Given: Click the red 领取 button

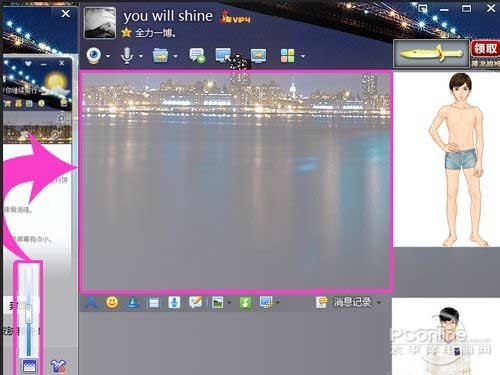Looking at the screenshot, I should click(485, 49).
